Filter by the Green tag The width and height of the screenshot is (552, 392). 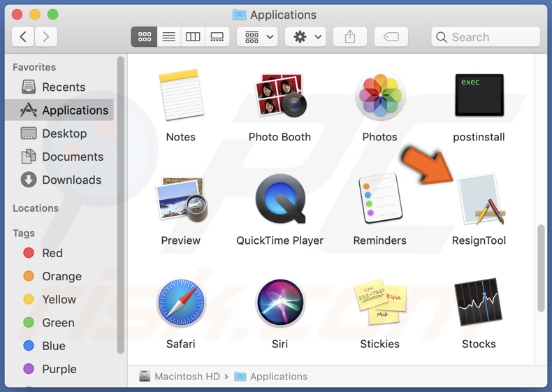pos(59,323)
